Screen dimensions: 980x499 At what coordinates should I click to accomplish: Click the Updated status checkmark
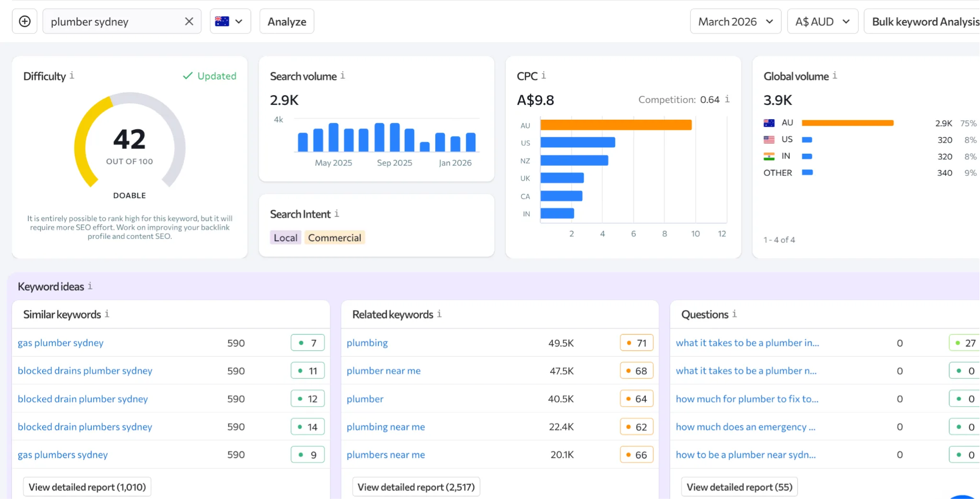tap(188, 76)
